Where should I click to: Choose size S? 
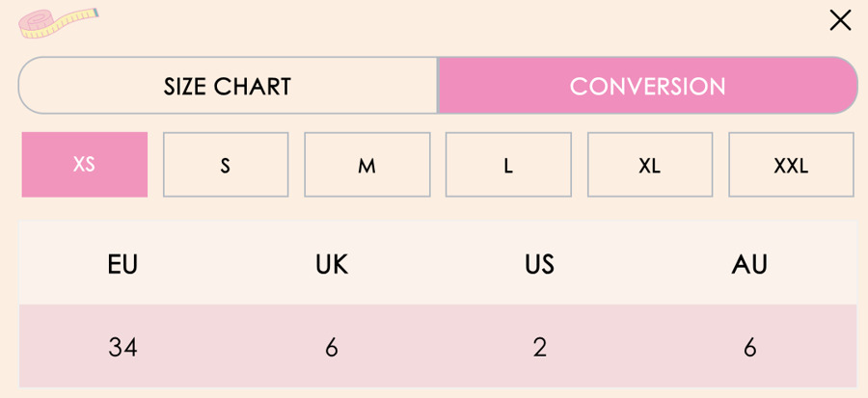click(x=226, y=165)
